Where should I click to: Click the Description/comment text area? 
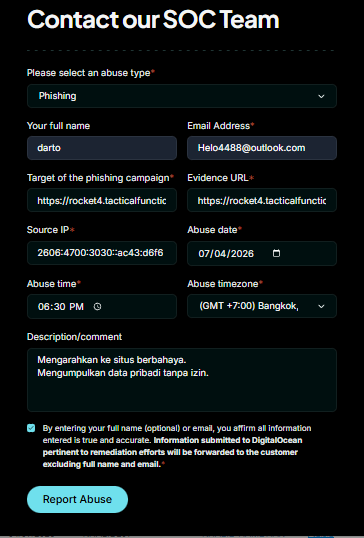coord(182,380)
